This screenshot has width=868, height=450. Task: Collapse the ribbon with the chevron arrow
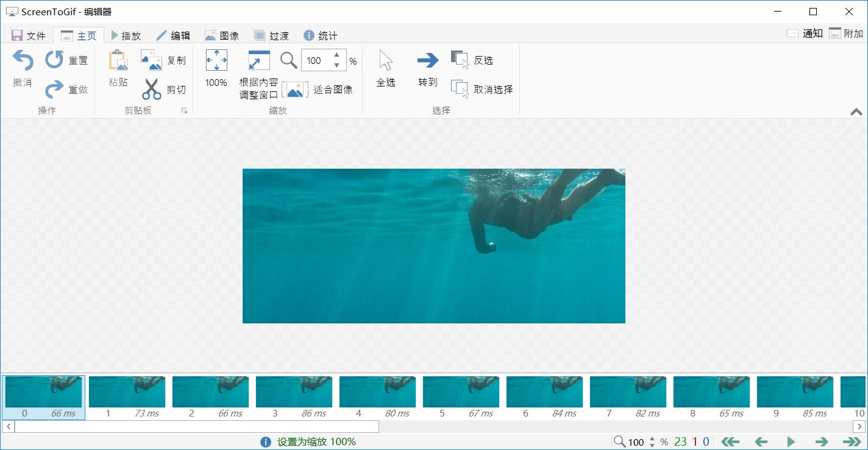(x=858, y=111)
